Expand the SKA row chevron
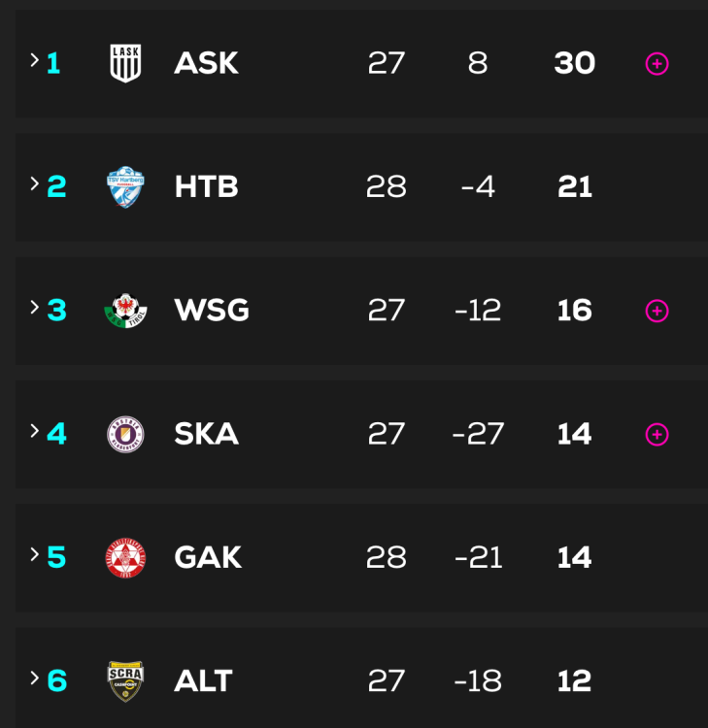This screenshot has height=728, width=708. (x=35, y=431)
